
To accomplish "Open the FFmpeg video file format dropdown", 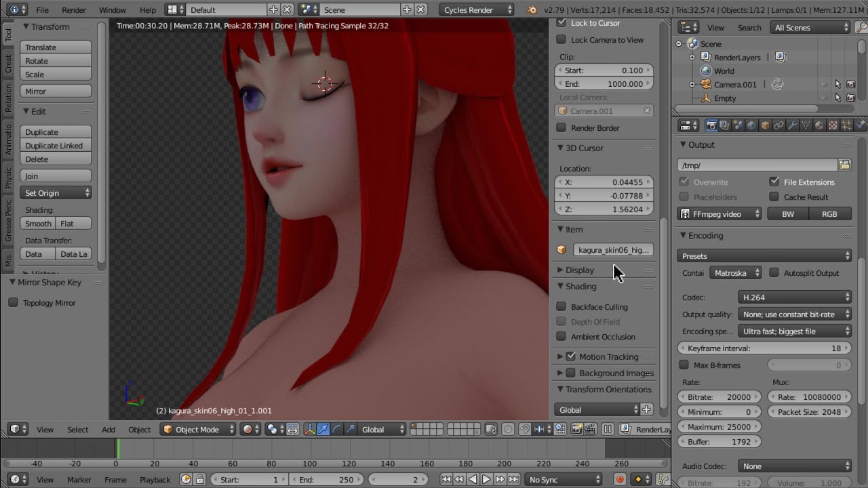I will [720, 213].
